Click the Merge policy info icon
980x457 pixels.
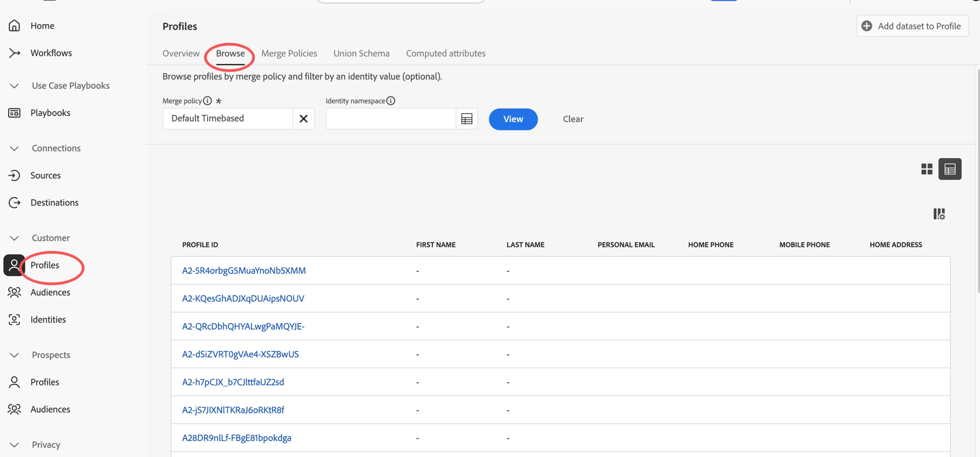(207, 101)
